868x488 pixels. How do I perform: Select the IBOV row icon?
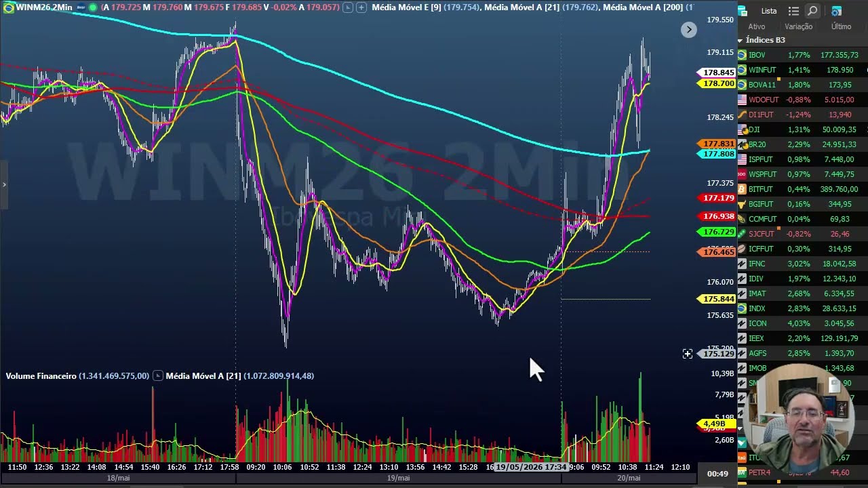click(742, 55)
